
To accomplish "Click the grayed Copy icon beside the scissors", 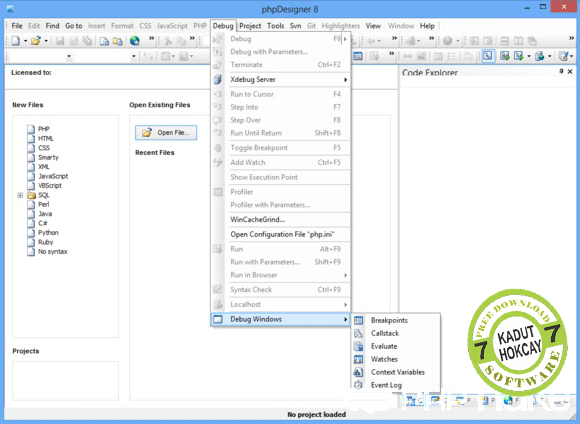I will pyautogui.click(x=181, y=41).
